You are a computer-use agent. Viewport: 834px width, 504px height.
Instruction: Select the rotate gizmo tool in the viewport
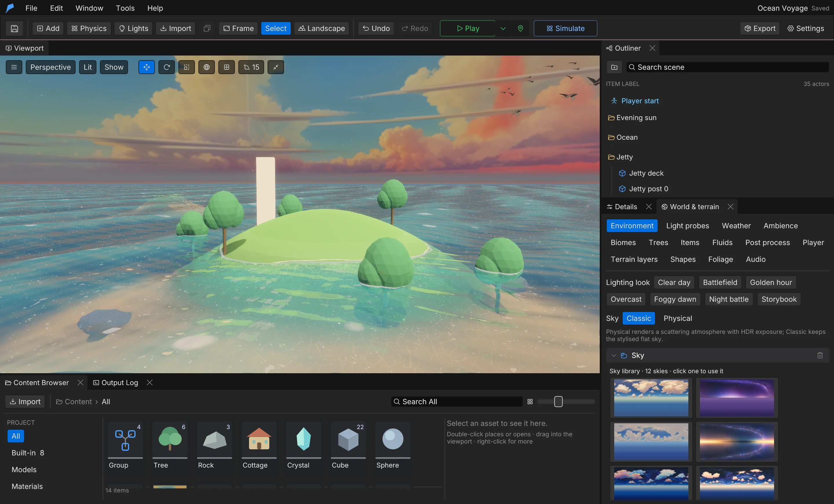(167, 67)
